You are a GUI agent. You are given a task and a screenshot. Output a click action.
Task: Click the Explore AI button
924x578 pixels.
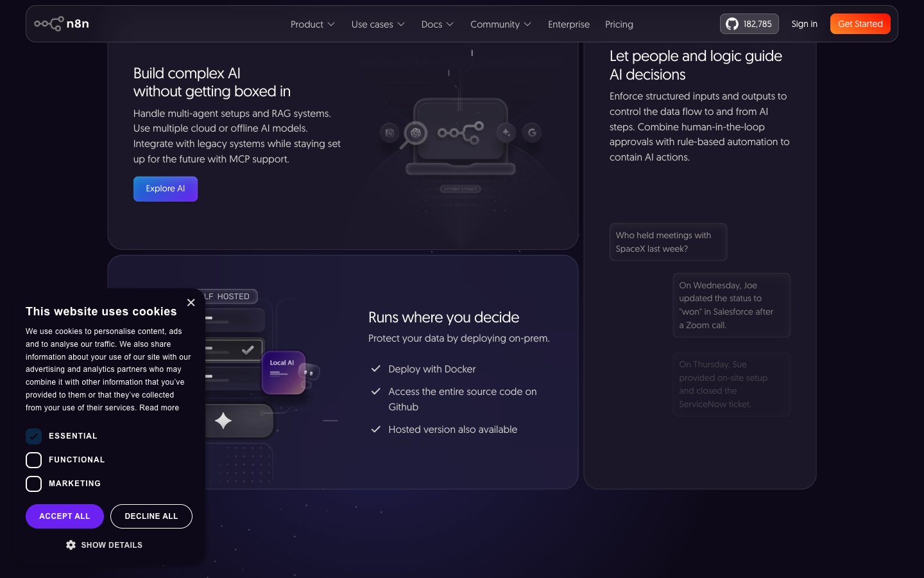point(166,189)
